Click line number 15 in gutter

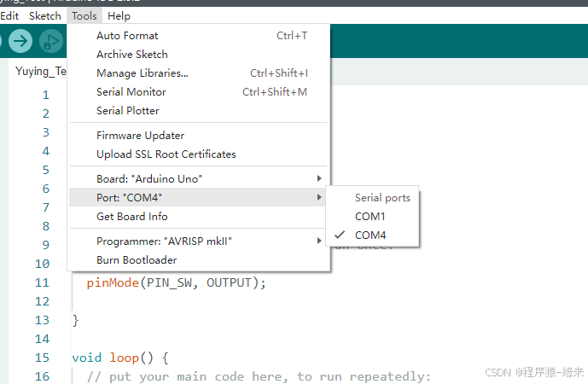click(x=43, y=358)
